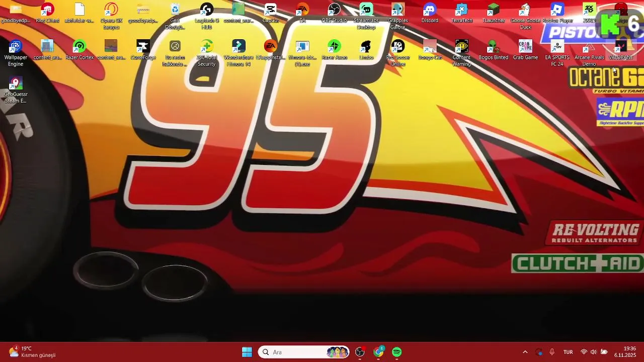The width and height of the screenshot is (644, 362).
Task: Open the abfielder file on the desktop
Action: click(x=79, y=14)
